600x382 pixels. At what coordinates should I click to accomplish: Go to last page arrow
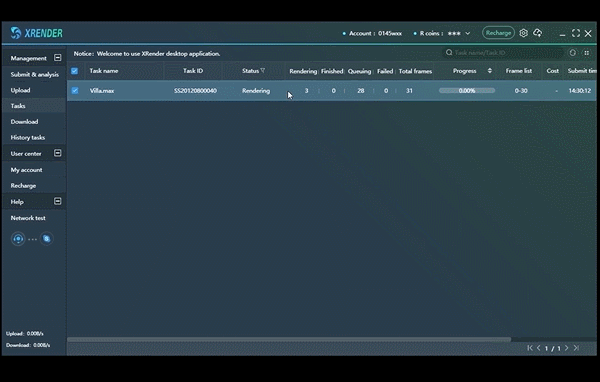point(576,348)
